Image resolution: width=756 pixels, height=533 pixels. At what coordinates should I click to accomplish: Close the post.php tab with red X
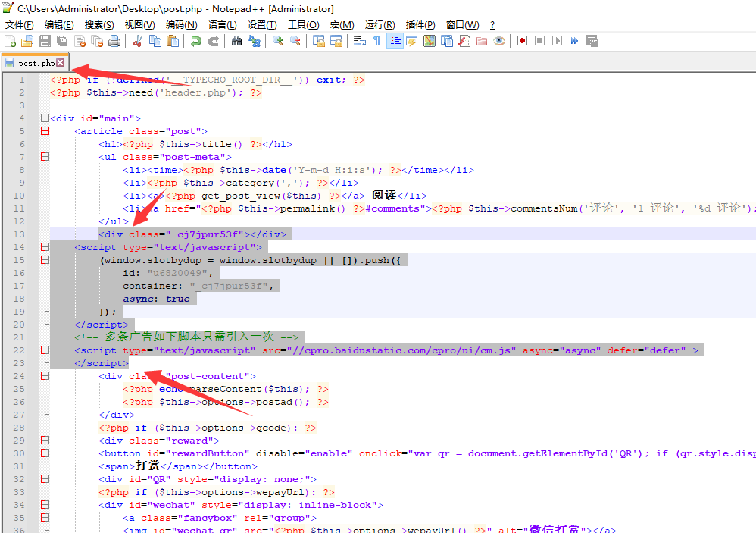tap(61, 63)
